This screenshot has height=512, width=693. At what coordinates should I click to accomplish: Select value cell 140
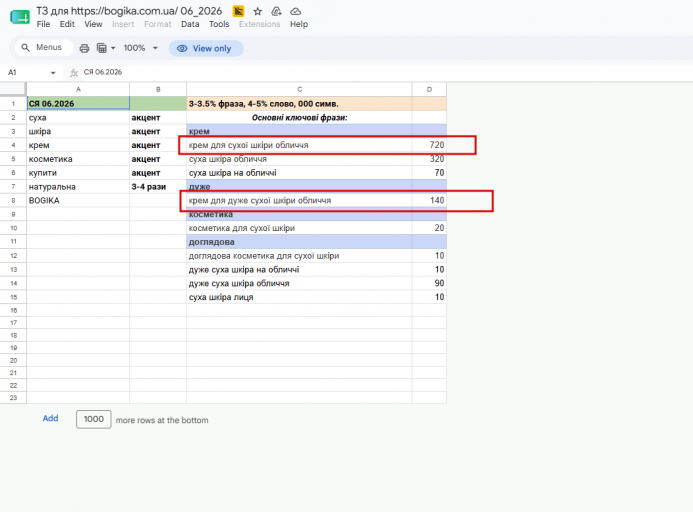click(x=429, y=200)
